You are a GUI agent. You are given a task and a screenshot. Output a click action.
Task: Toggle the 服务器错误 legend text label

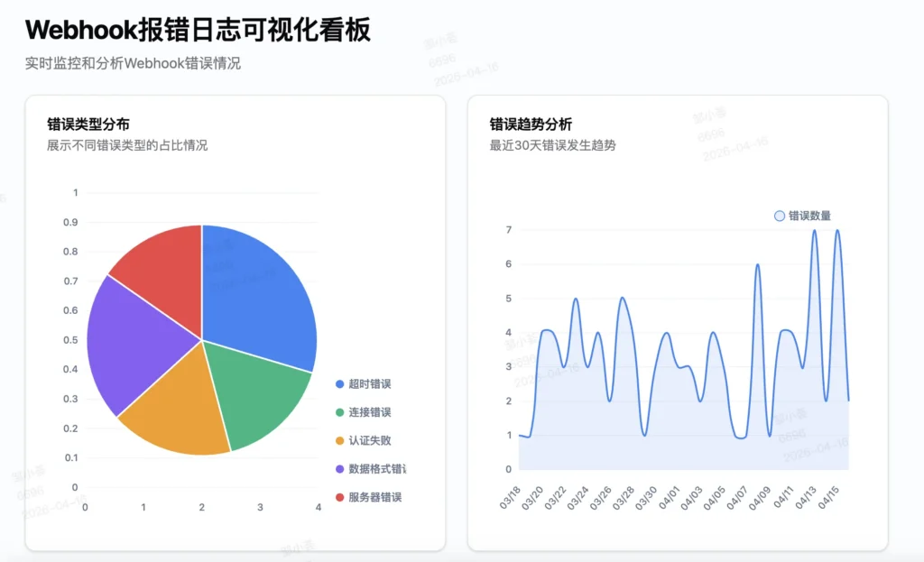(x=374, y=497)
